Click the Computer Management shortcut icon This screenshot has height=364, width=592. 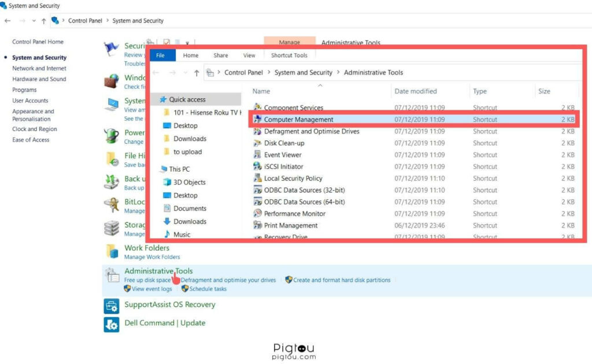pos(258,120)
